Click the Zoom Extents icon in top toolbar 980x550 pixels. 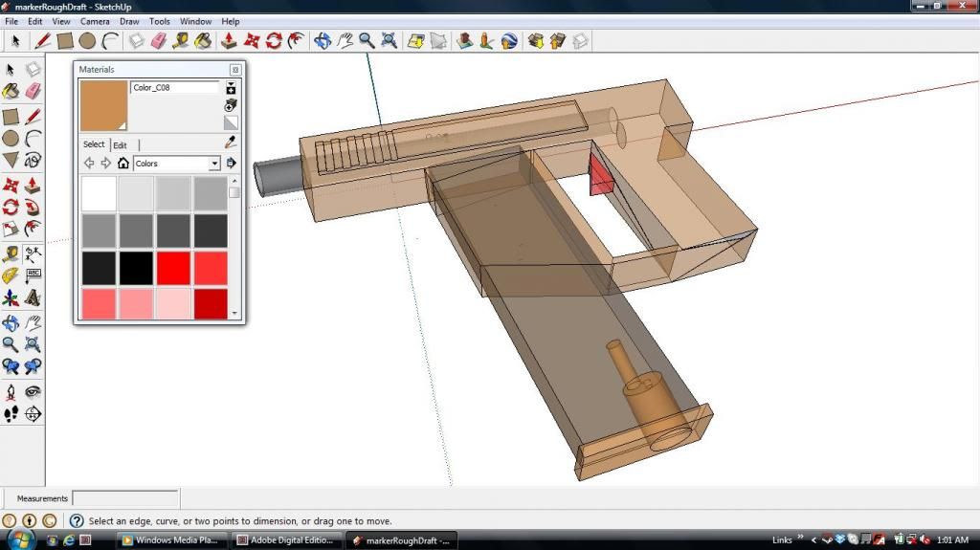pyautogui.click(x=390, y=41)
